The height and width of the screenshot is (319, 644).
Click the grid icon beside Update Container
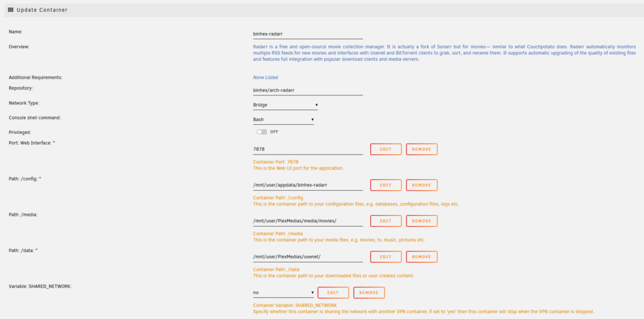click(11, 10)
